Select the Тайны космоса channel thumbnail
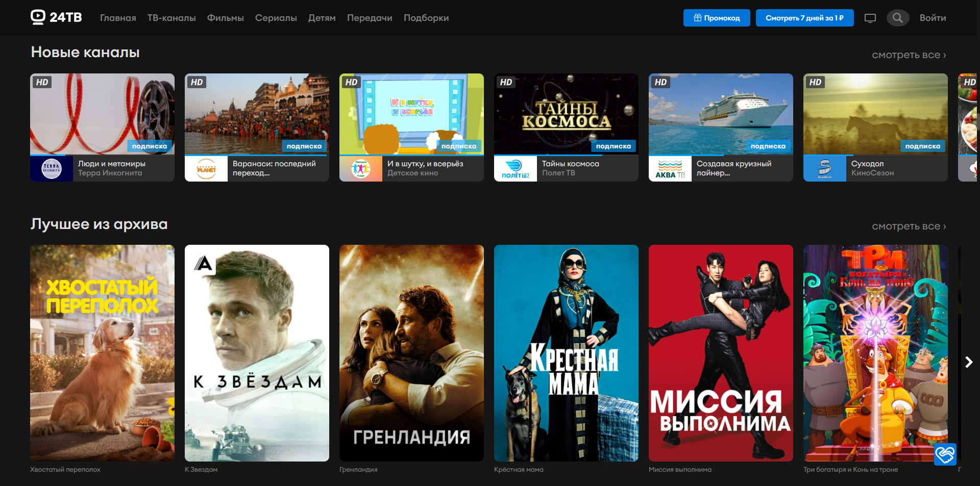Image resolution: width=980 pixels, height=486 pixels. [566, 114]
